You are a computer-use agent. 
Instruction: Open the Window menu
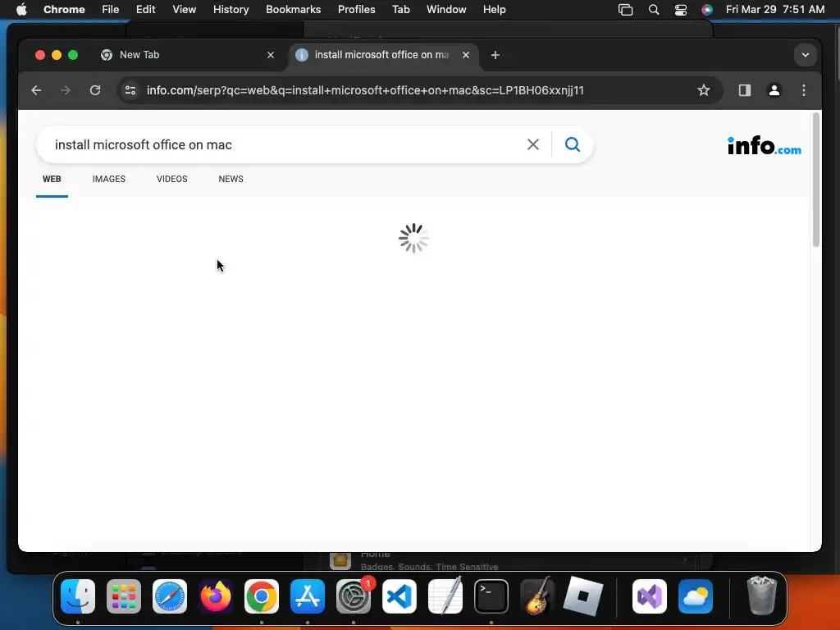tap(446, 10)
